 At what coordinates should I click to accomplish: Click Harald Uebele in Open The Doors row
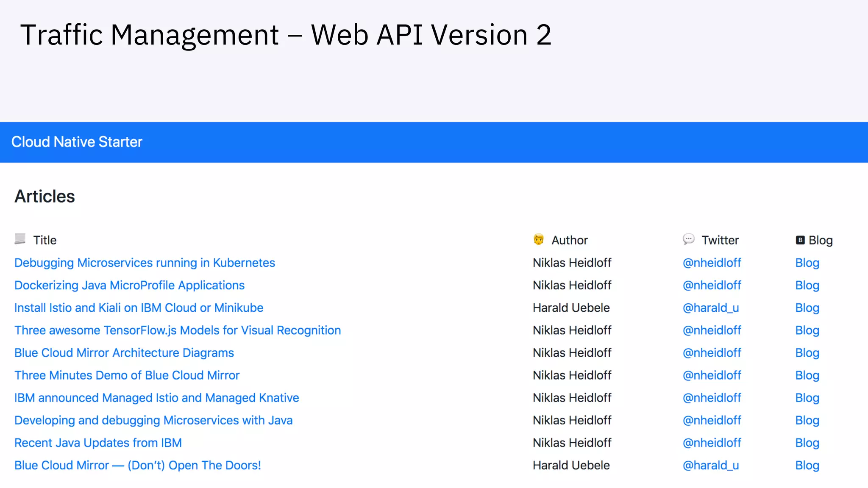point(571,465)
